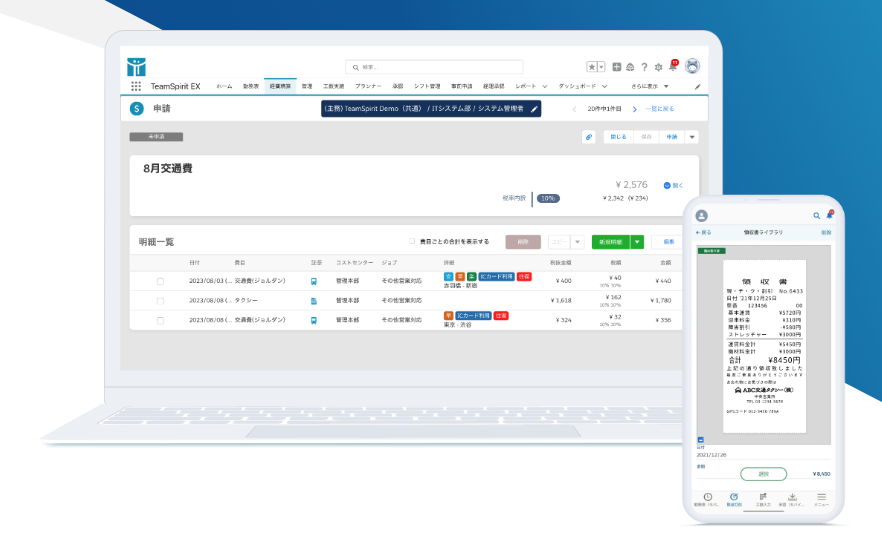Image resolution: width=882 pixels, height=550 pixels.
Task: Open the setup gear icon
Action: pyautogui.click(x=658, y=67)
